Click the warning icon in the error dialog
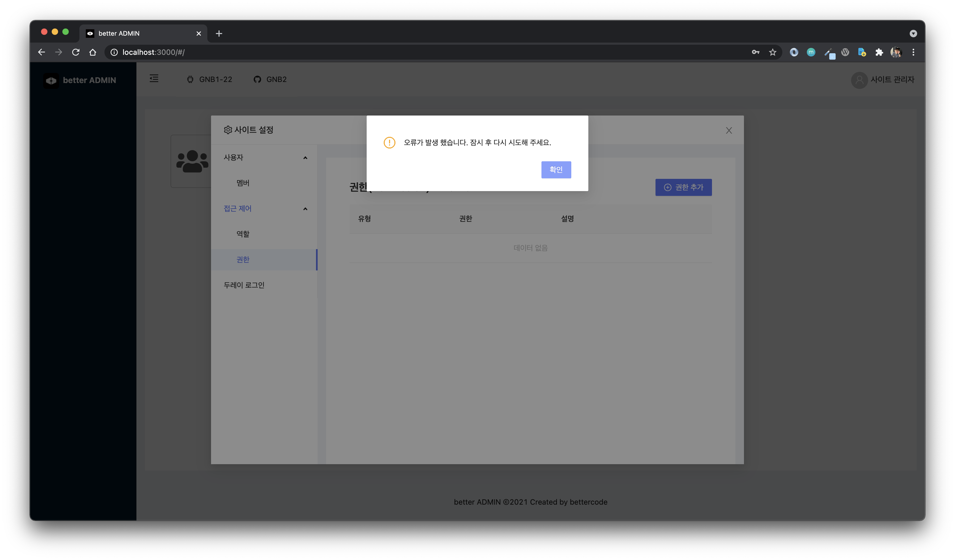Screen dimensions: 955x560 390,142
